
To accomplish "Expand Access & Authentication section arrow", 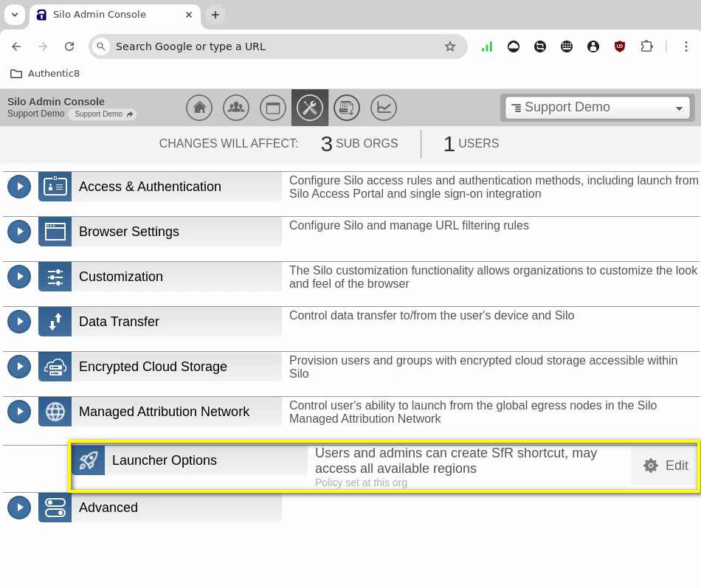I will click(19, 187).
